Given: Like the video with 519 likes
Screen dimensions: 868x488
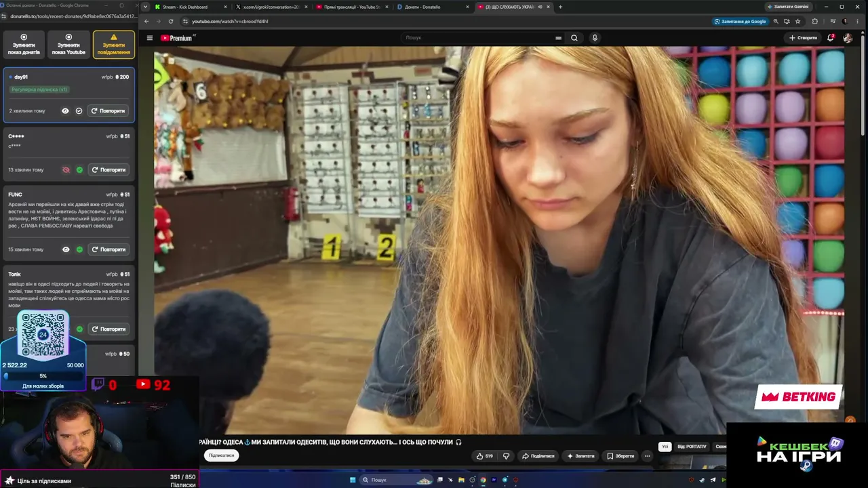Looking at the screenshot, I should point(485,456).
